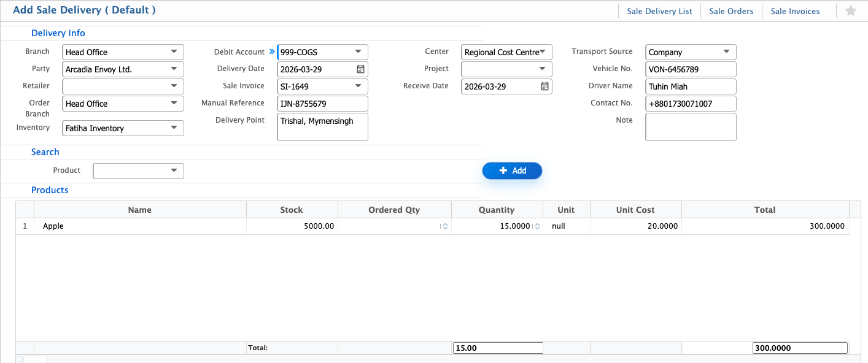
Task: Select the Apple row name cell
Action: pos(140,226)
